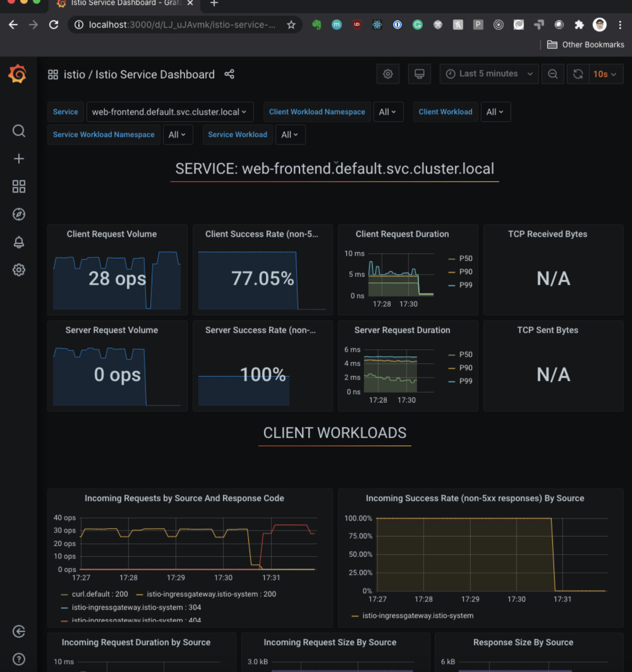Click the 77.05% success rate stat
Screen dimensions: 632x672
[263, 279]
